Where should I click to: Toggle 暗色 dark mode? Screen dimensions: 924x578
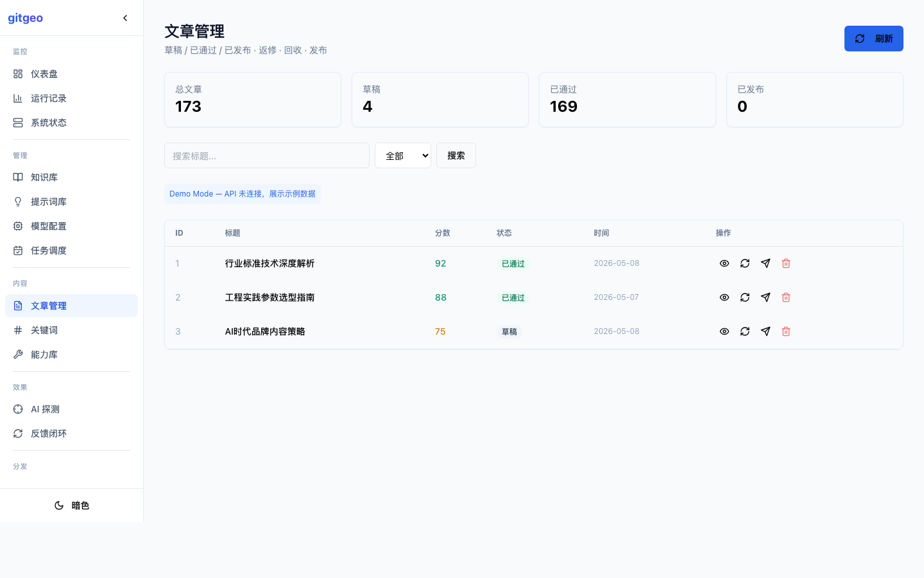click(x=71, y=505)
